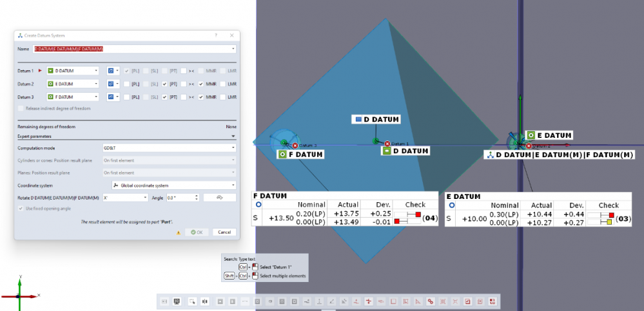
Task: Toggle the >< checkbox for Datum 1
Action: point(184,71)
